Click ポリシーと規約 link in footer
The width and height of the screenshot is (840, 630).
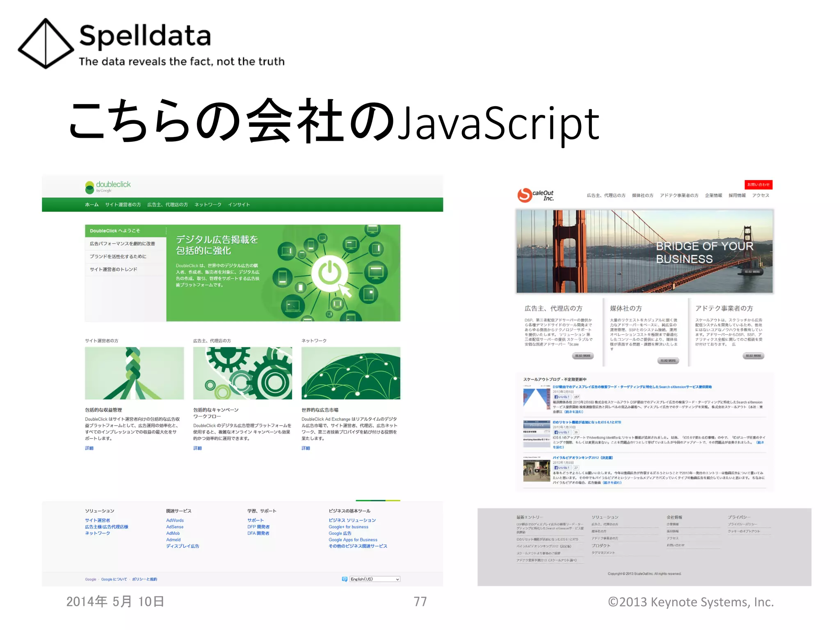[x=145, y=580]
